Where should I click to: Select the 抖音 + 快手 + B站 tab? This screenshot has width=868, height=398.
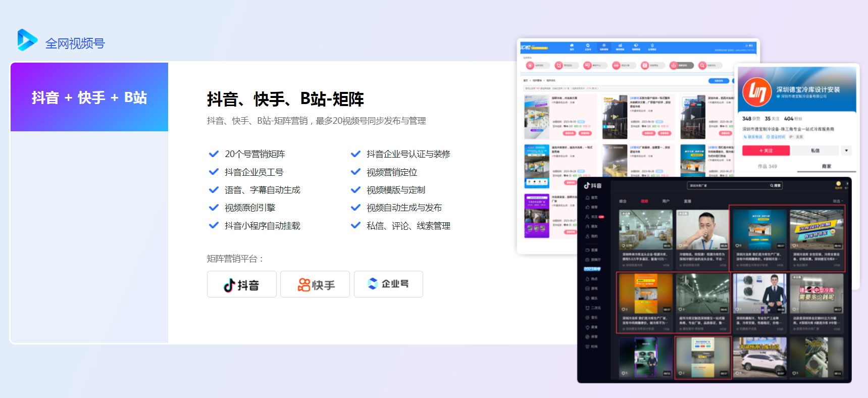point(89,97)
